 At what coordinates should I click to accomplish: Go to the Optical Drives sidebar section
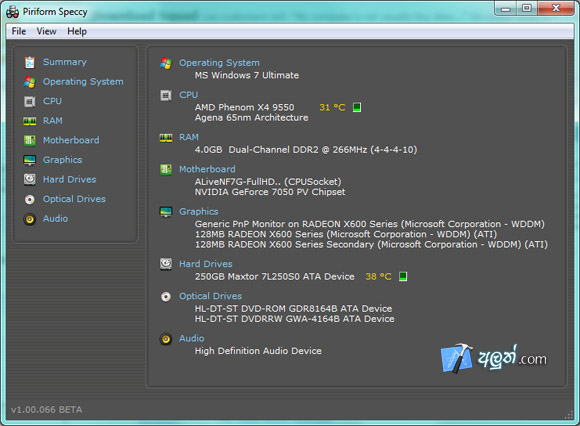pyautogui.click(x=74, y=199)
